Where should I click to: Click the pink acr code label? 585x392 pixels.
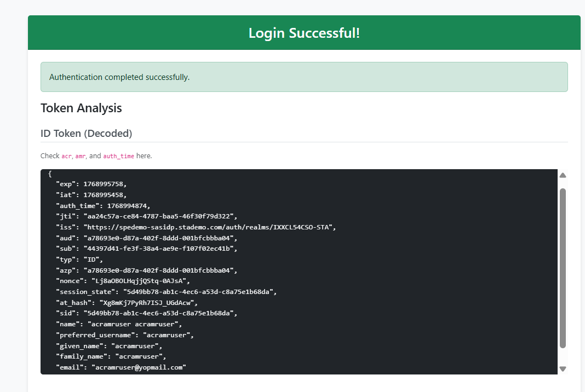tap(66, 156)
